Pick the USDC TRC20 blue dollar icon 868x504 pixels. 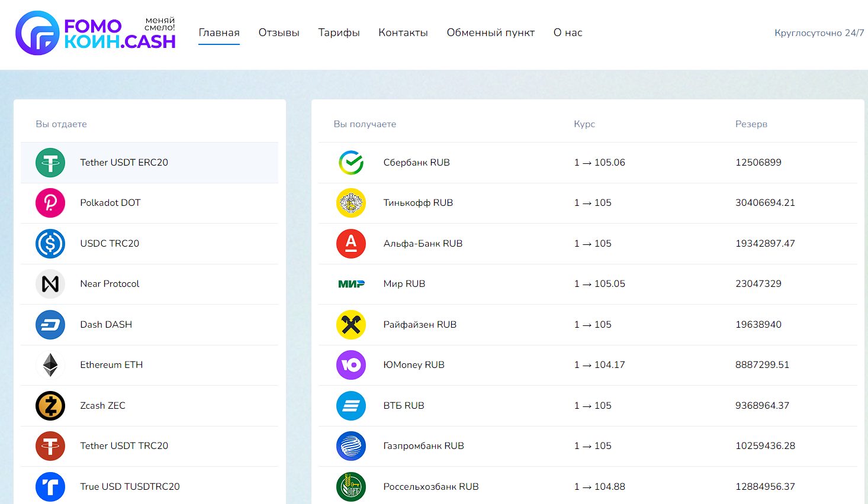tap(50, 244)
